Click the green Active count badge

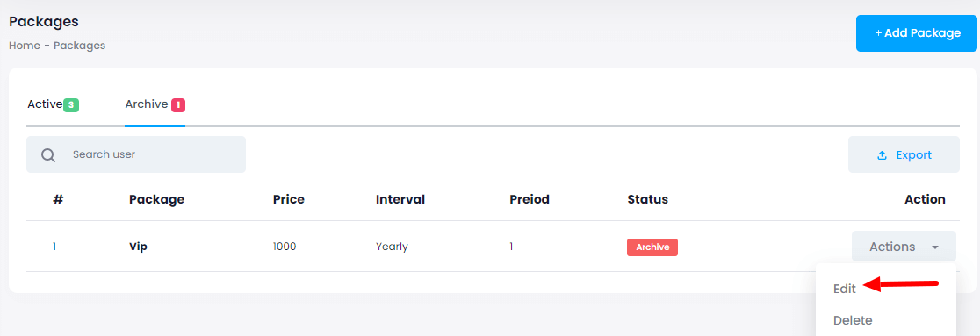click(71, 105)
